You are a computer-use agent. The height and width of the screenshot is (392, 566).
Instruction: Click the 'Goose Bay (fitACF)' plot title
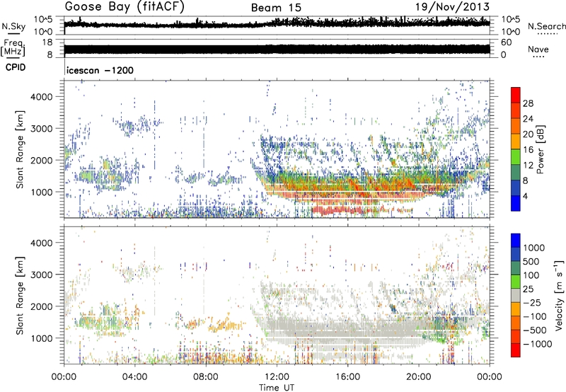click(x=125, y=7)
